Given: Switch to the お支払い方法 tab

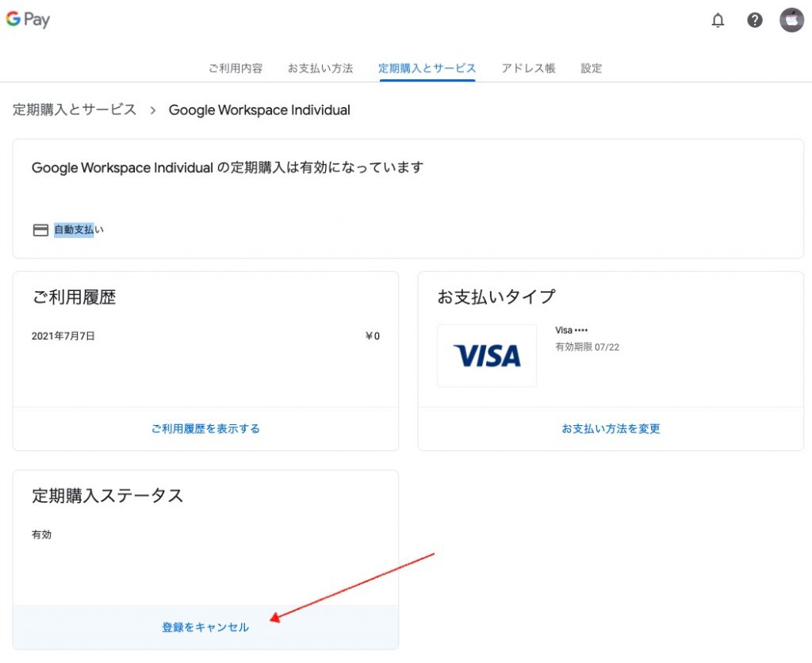Looking at the screenshot, I should coord(320,68).
